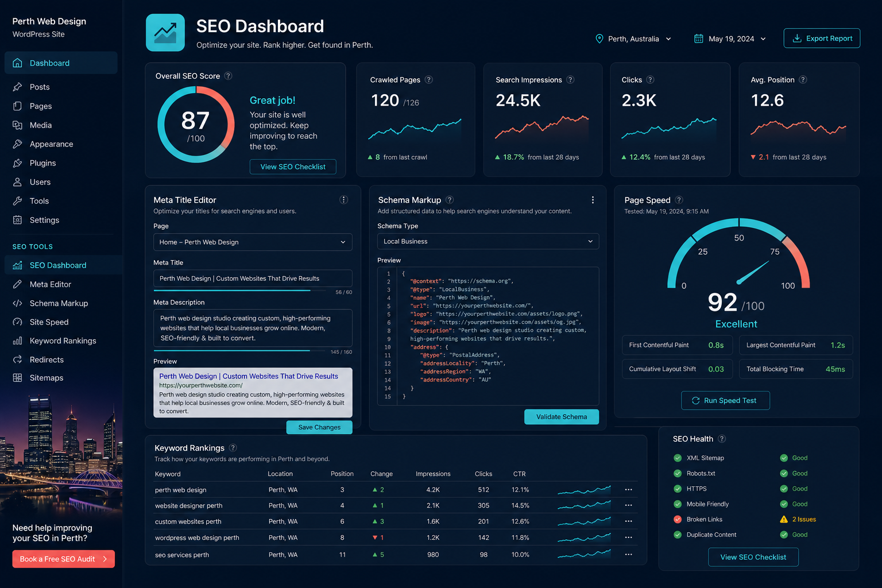Viewport: 882px width, 588px height.
Task: Click the 2 Issues text for Broken Links
Action: coord(804,519)
